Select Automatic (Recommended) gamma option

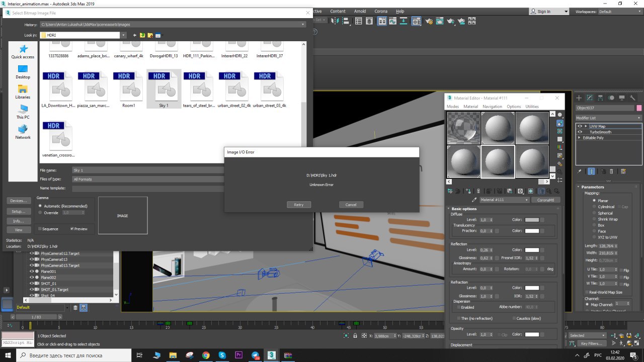tap(63, 206)
